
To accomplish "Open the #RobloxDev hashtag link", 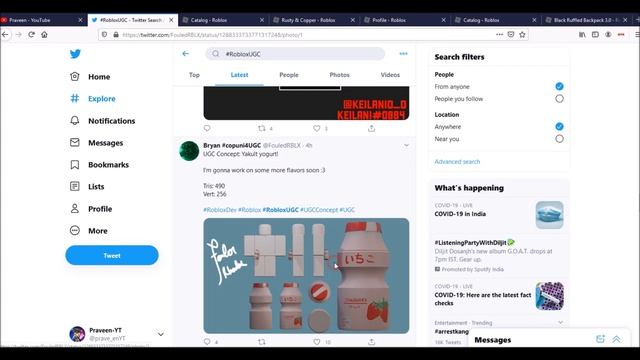I will click(220, 210).
